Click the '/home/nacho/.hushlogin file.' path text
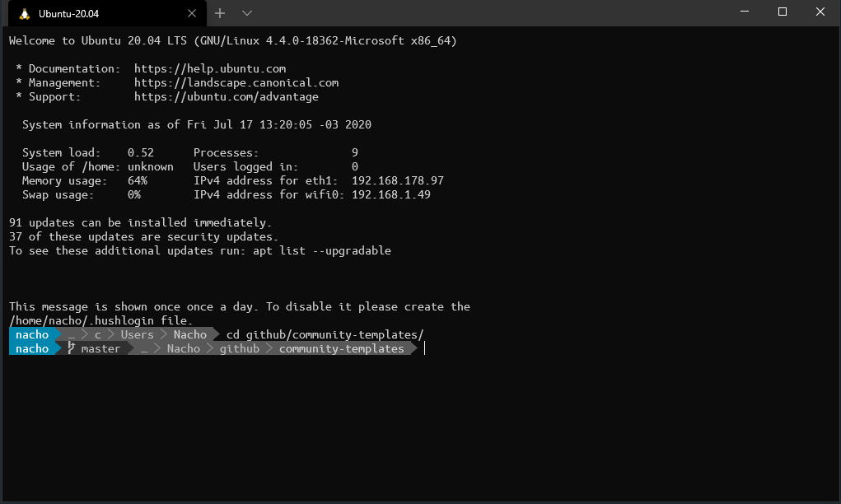This screenshot has width=841, height=504. point(100,320)
